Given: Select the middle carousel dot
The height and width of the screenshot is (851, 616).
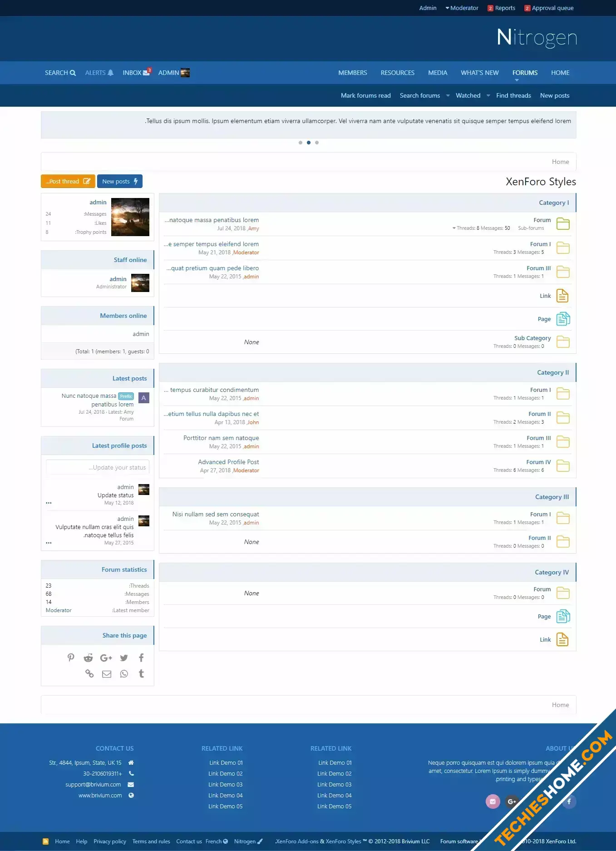Looking at the screenshot, I should (309, 143).
